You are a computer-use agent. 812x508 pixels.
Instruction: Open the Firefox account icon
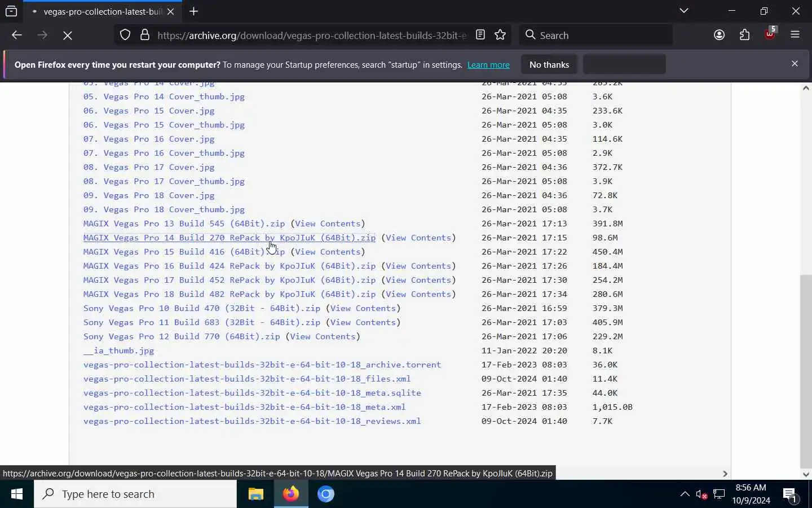(x=719, y=35)
